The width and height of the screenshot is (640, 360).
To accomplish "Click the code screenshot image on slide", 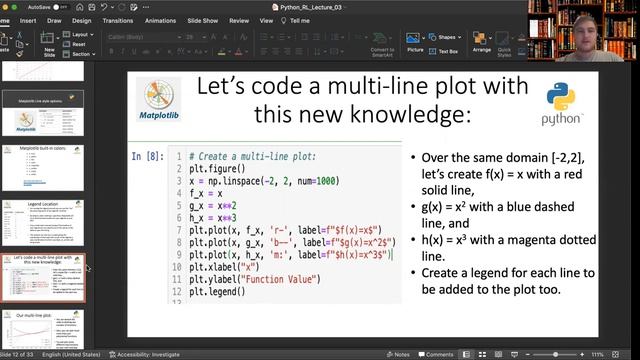I will [265, 222].
